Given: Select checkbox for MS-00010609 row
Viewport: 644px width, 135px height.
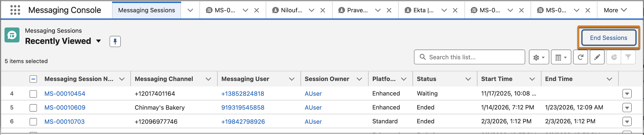Looking at the screenshot, I should point(33,108).
